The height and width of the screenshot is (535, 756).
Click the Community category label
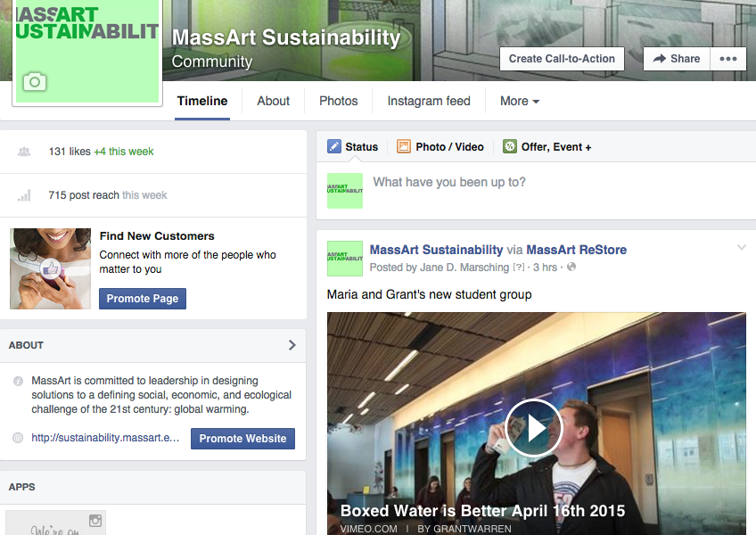tap(212, 62)
